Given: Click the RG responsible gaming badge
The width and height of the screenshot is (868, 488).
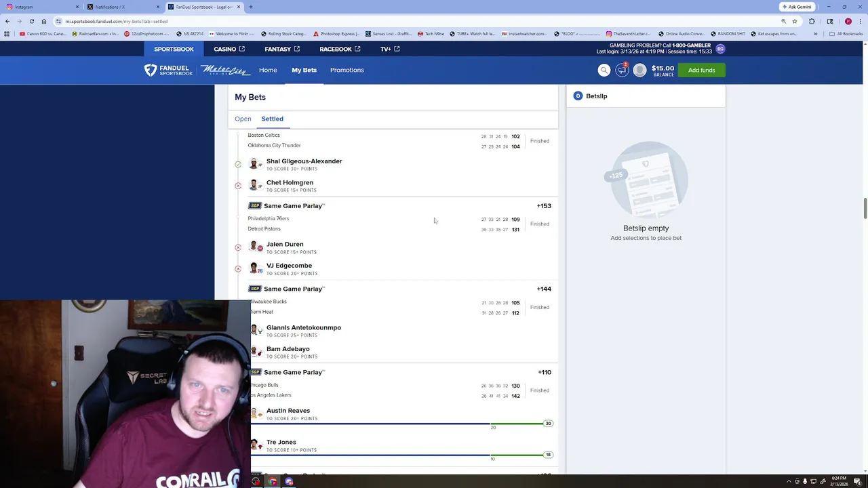Looking at the screenshot, I should coord(720,49).
